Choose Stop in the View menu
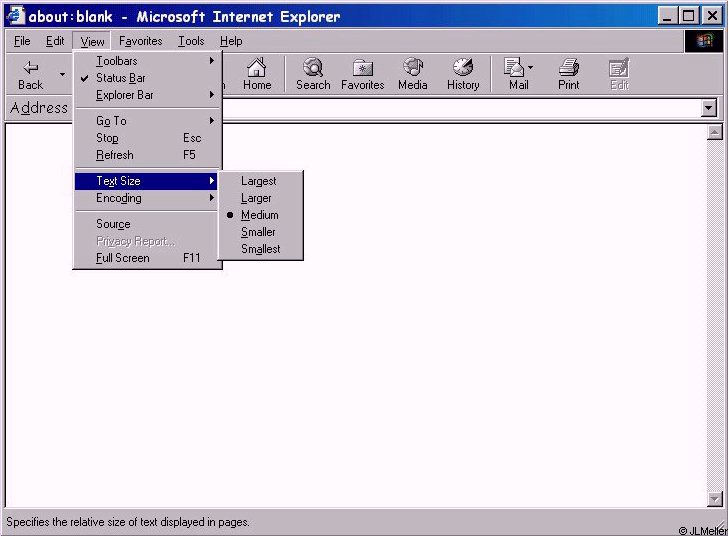The height and width of the screenshot is (536, 728). coord(148,138)
